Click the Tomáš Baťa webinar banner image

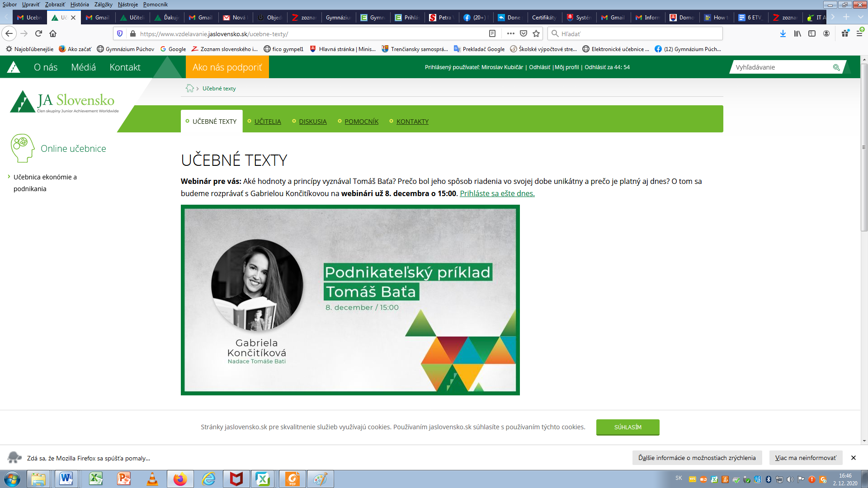click(350, 300)
